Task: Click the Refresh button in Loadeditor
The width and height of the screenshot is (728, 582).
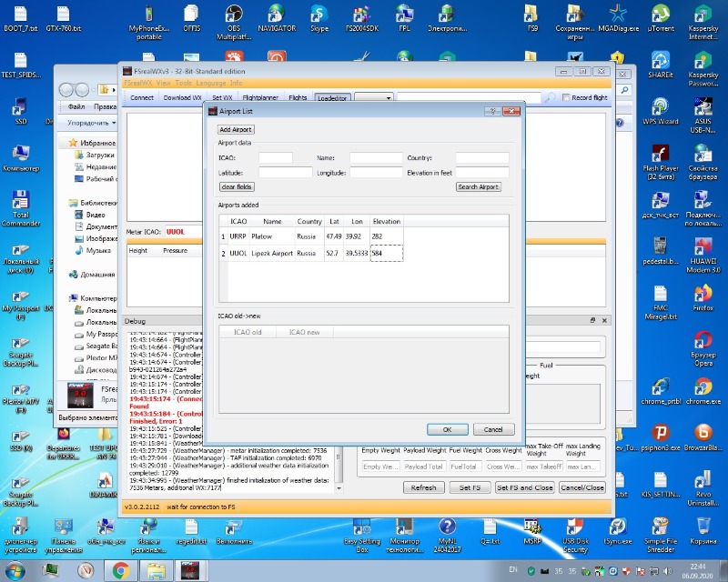Action: point(423,487)
